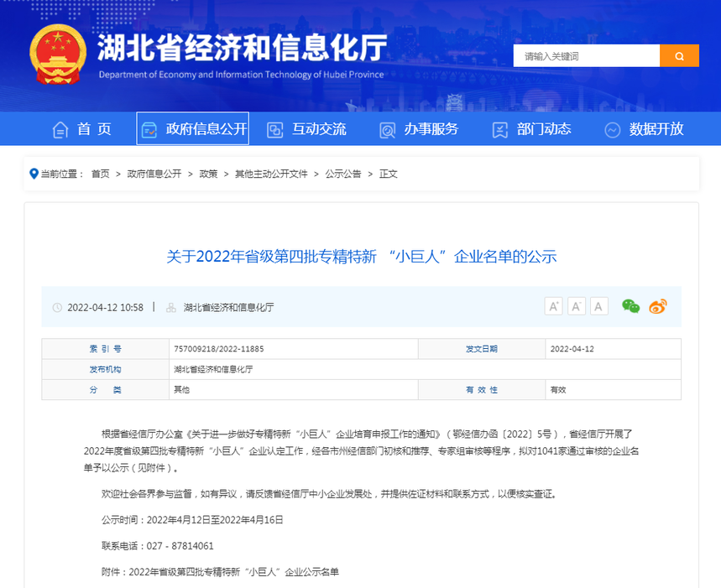The width and height of the screenshot is (721, 588).
Task: Click the 数据开放 navigation icon
Action: coord(613,130)
